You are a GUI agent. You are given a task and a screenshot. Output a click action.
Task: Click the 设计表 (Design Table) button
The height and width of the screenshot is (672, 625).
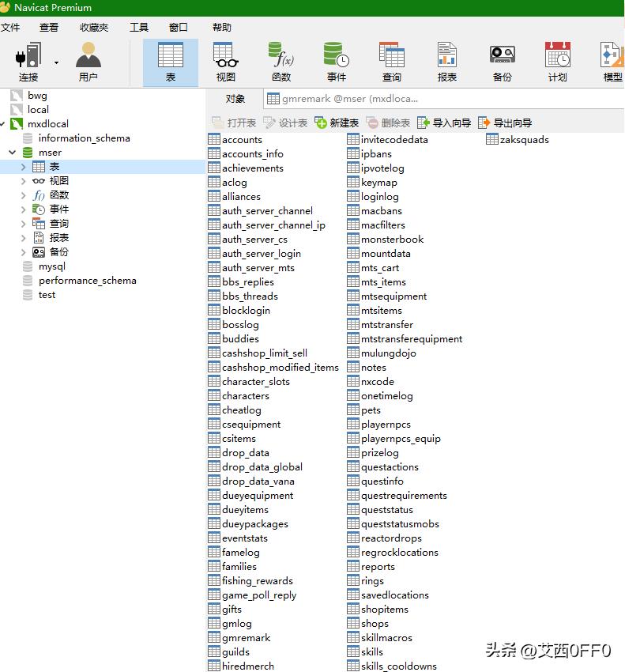tap(285, 123)
